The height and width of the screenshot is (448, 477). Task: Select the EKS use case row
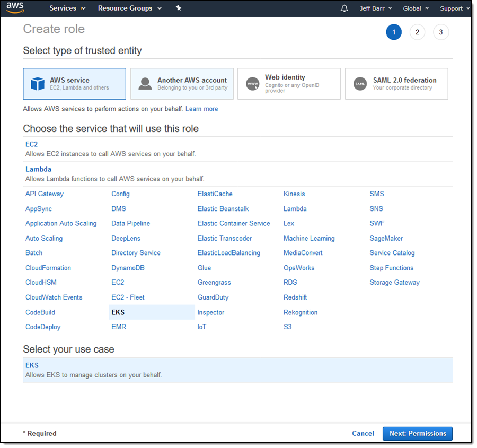[237, 370]
